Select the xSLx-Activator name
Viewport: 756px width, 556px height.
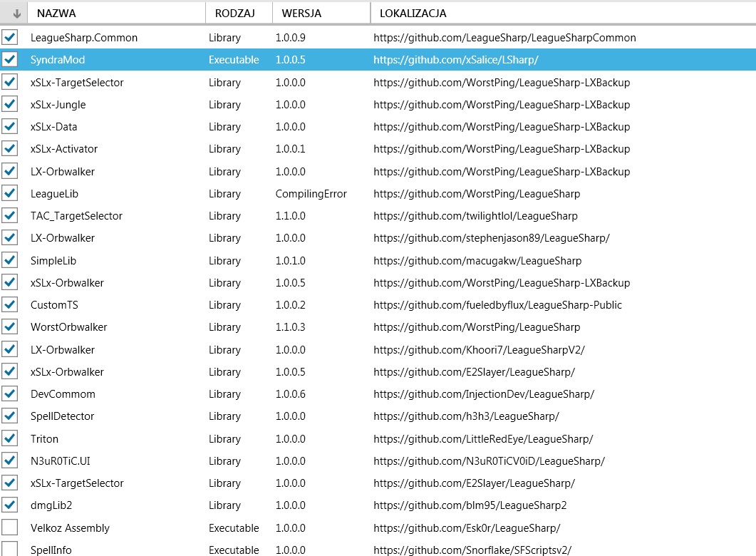tap(63, 149)
